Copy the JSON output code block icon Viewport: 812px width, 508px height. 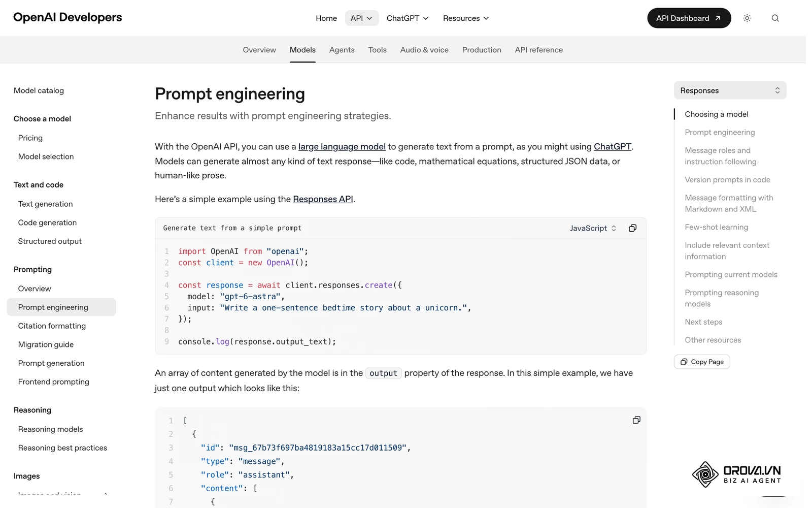click(x=636, y=420)
